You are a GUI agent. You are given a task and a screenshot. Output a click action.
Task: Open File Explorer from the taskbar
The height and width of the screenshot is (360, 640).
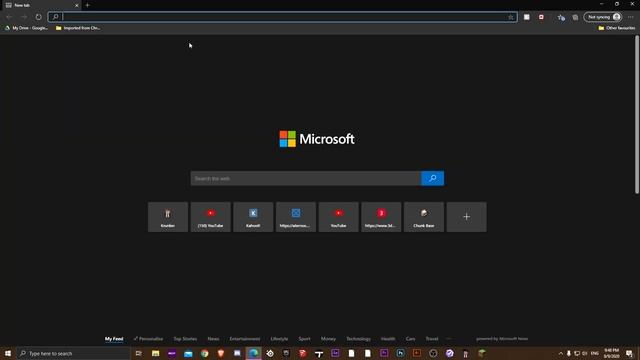pyautogui.click(x=156, y=353)
